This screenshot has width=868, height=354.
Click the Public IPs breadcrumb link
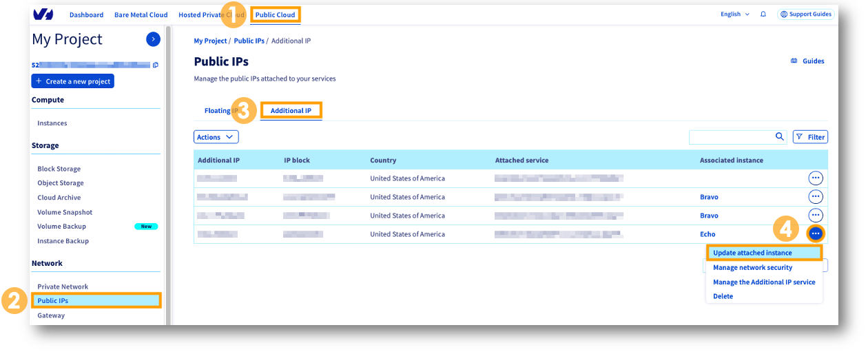tap(249, 41)
